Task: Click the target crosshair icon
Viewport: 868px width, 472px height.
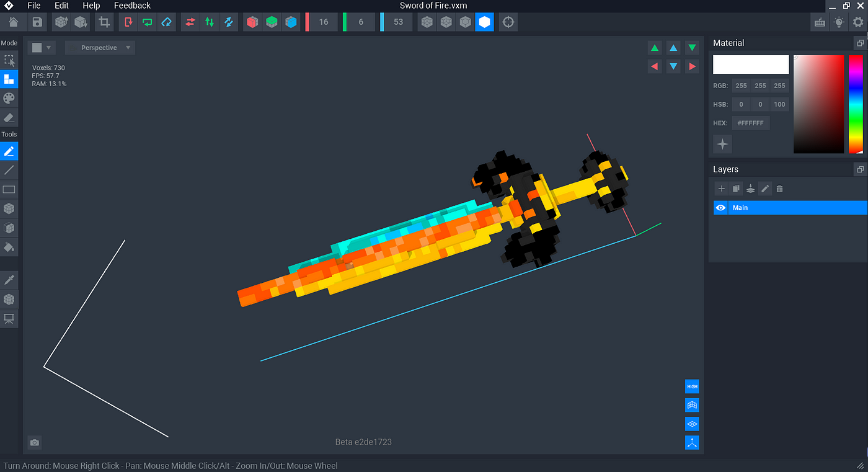Action: [x=508, y=22]
